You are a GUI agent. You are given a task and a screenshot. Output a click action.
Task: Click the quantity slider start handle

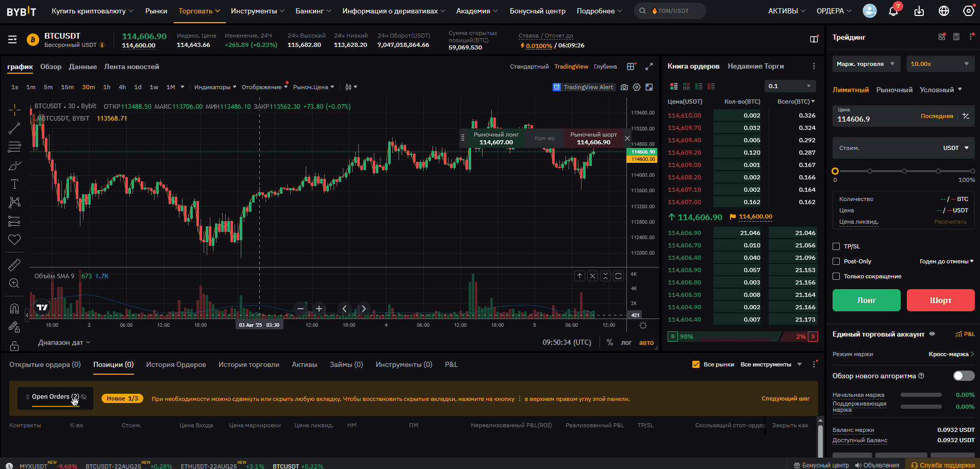pos(835,171)
